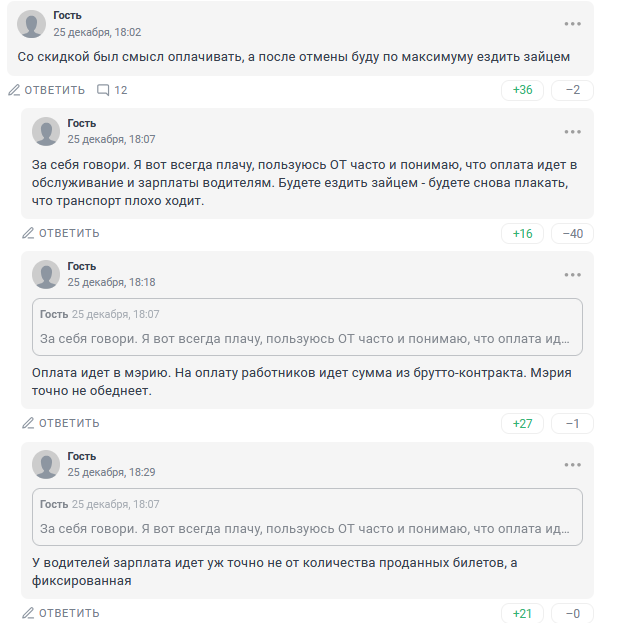Reply to the comment about riding зайцем

point(47,90)
